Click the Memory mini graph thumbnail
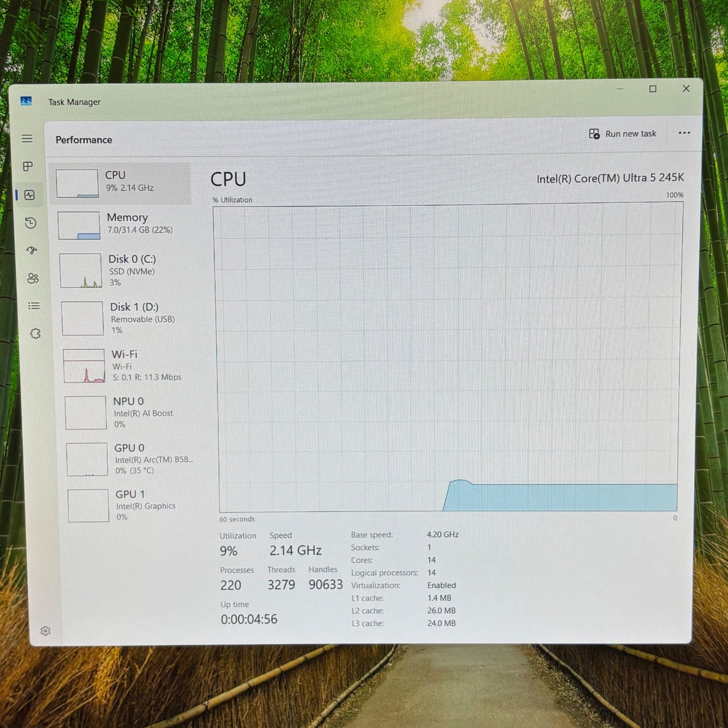The image size is (728, 728). [x=79, y=226]
